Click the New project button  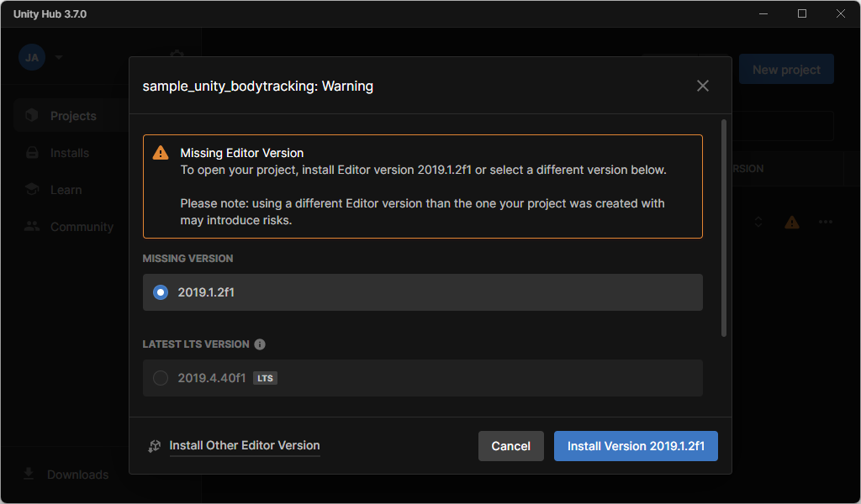click(786, 70)
